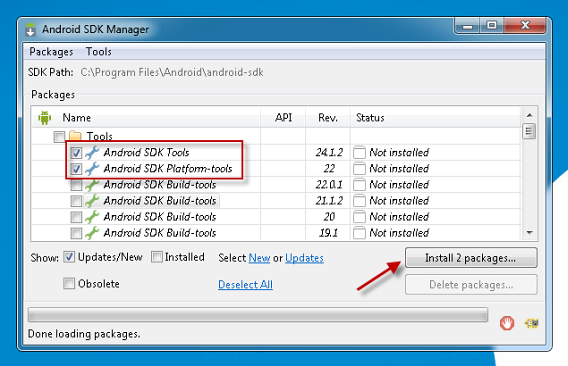Click the Select Updates link

[304, 258]
